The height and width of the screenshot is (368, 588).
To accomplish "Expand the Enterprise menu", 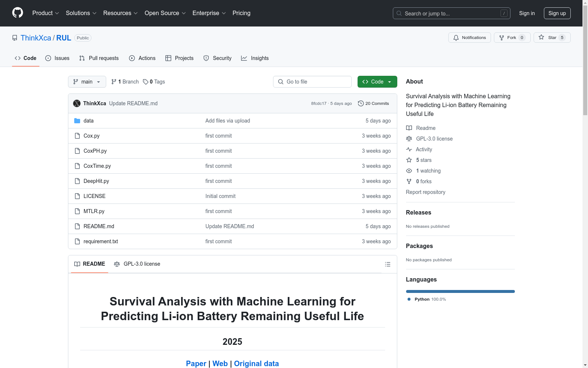I will click(209, 13).
